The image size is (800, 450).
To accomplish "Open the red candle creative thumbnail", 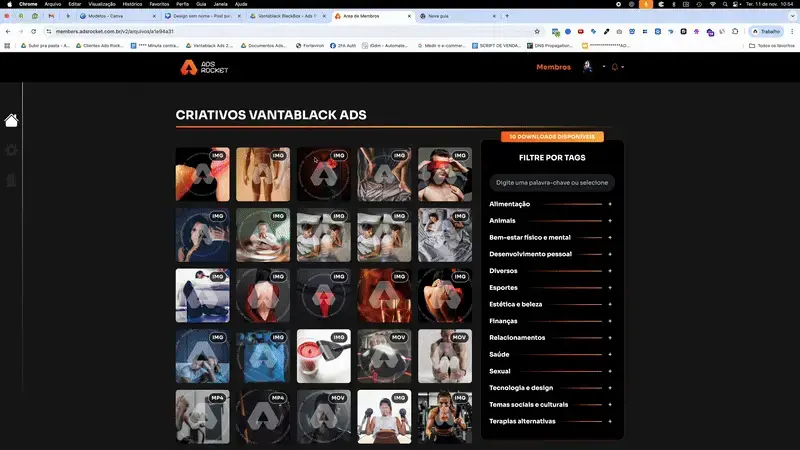I will point(323,356).
